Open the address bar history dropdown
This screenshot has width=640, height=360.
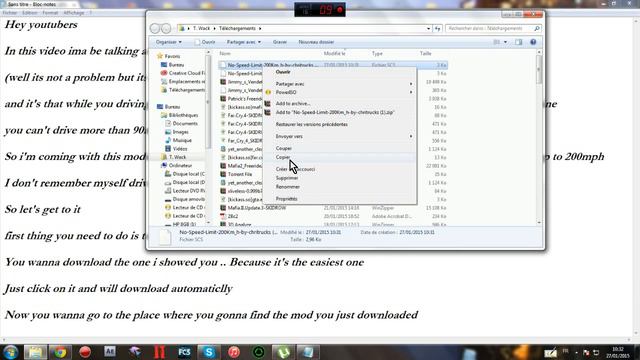point(428,29)
